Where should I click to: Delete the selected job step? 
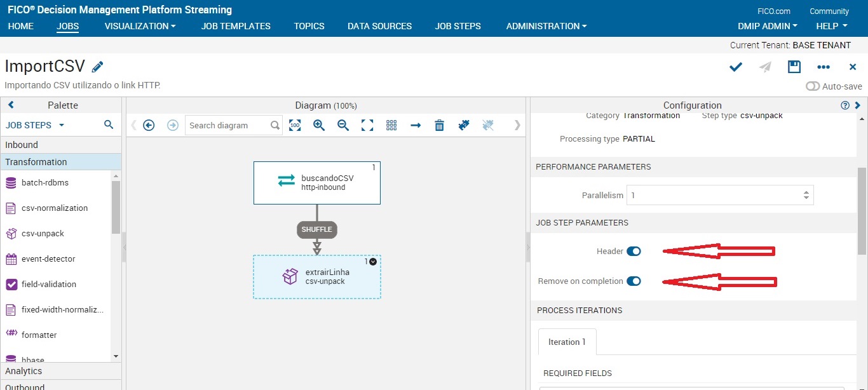click(439, 125)
